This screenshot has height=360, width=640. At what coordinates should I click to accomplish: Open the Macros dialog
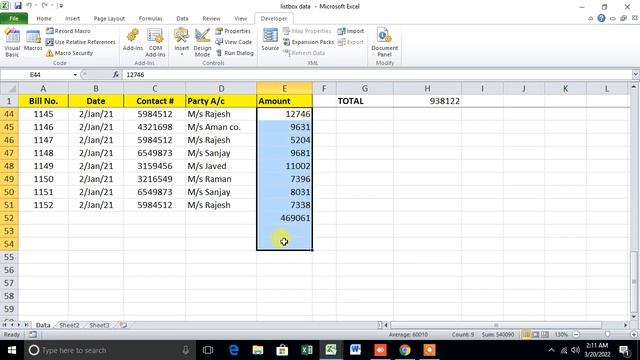coord(33,41)
